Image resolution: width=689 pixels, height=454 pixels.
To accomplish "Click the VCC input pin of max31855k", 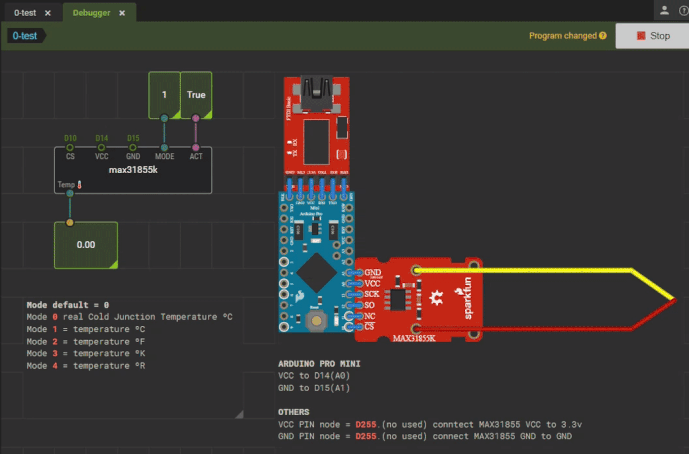I will tap(102, 148).
